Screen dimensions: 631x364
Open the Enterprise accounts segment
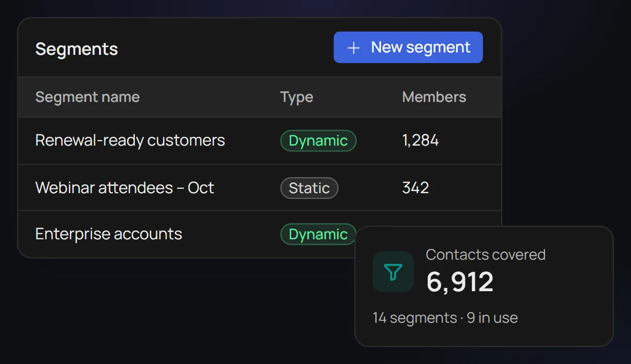point(109,234)
